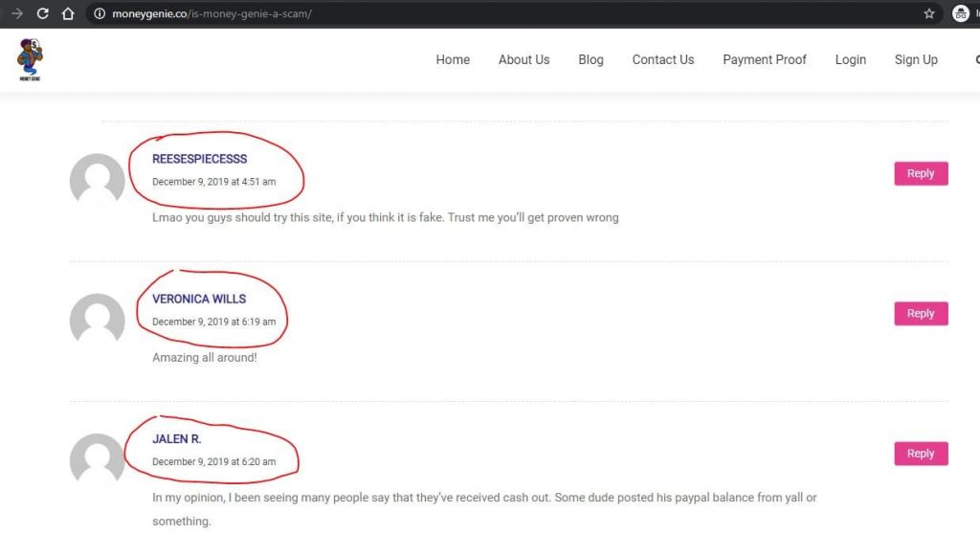
Task: Open the December 9, 2019 at 4:51 am timestamp
Action: (x=213, y=181)
